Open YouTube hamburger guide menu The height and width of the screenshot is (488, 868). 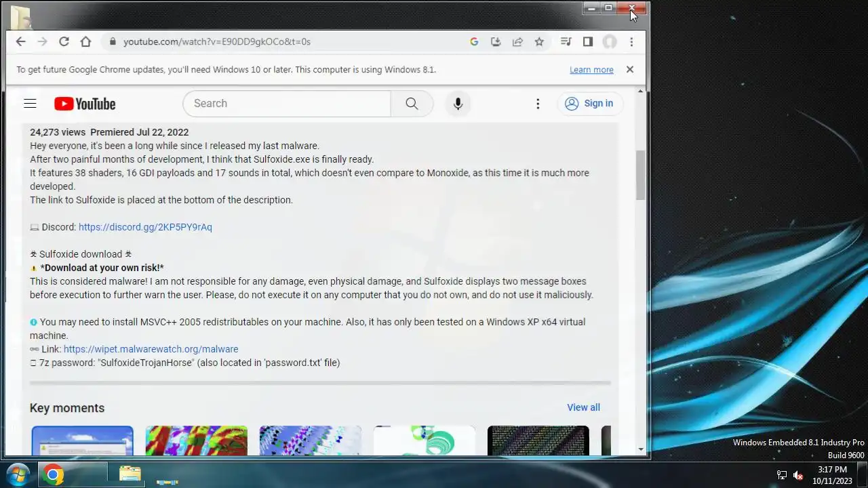pos(30,104)
